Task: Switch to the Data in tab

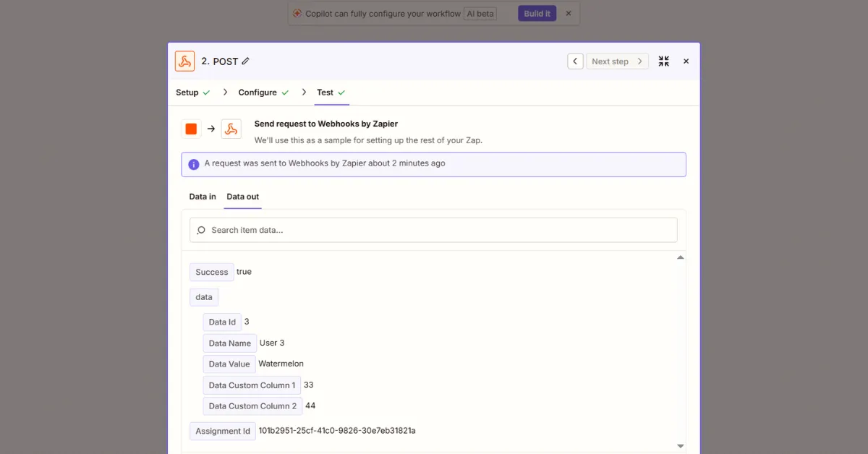Action: tap(202, 197)
